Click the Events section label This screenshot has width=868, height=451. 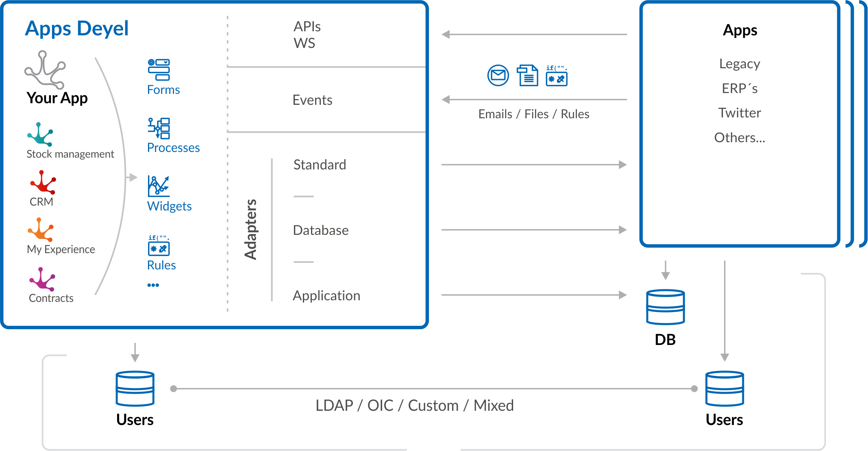[x=312, y=100]
